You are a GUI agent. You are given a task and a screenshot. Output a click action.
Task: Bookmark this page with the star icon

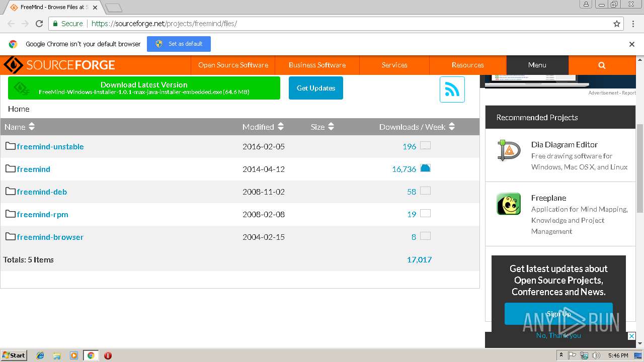click(x=617, y=24)
